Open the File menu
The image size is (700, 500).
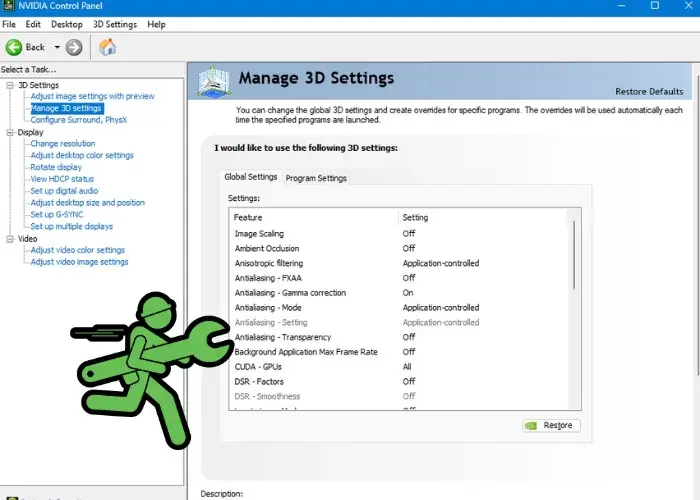tap(9, 24)
